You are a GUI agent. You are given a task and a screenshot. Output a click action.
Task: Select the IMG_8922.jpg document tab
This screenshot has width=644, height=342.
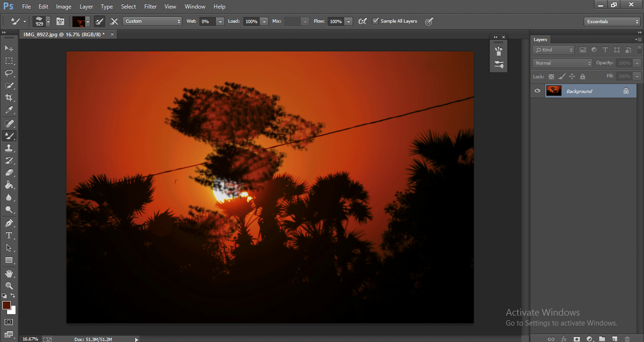point(68,34)
